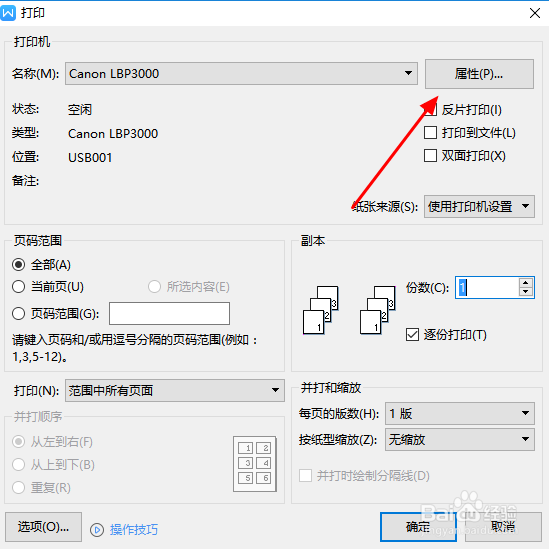This screenshot has height=549, width=549.
Task: Click the play icon beside 操作技巧
Action: (97, 530)
